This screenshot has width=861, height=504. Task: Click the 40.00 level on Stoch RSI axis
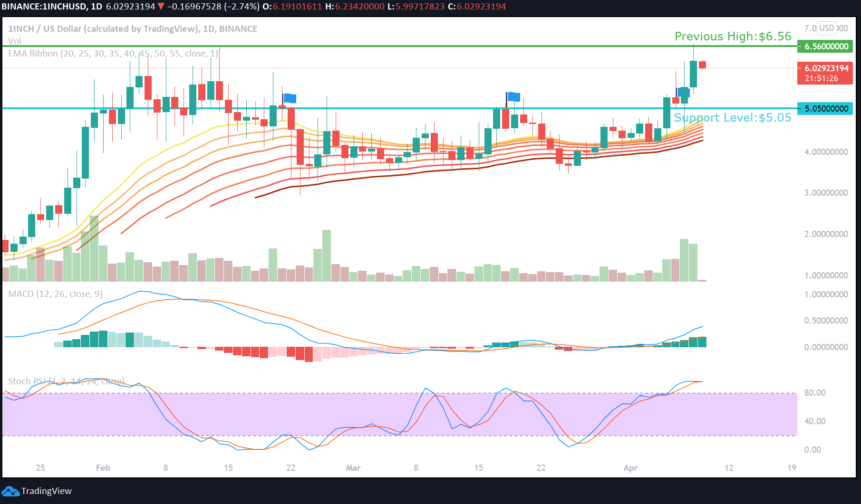(x=815, y=421)
